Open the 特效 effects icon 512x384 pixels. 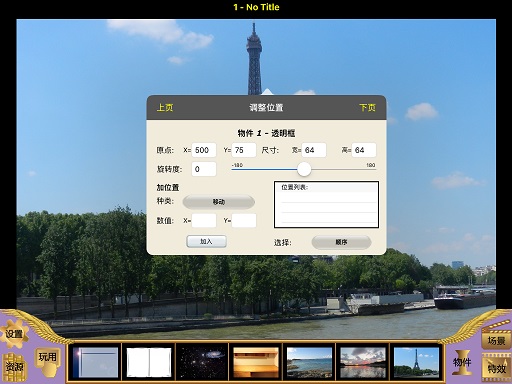497,367
